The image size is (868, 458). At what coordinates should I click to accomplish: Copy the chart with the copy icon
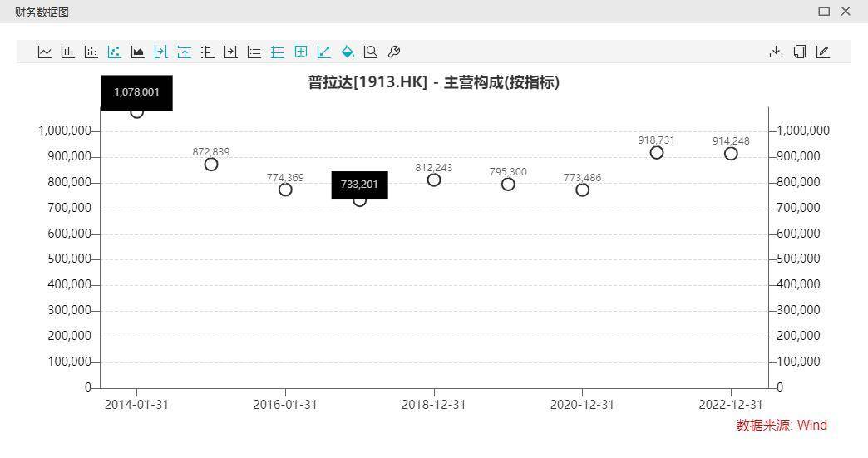799,52
